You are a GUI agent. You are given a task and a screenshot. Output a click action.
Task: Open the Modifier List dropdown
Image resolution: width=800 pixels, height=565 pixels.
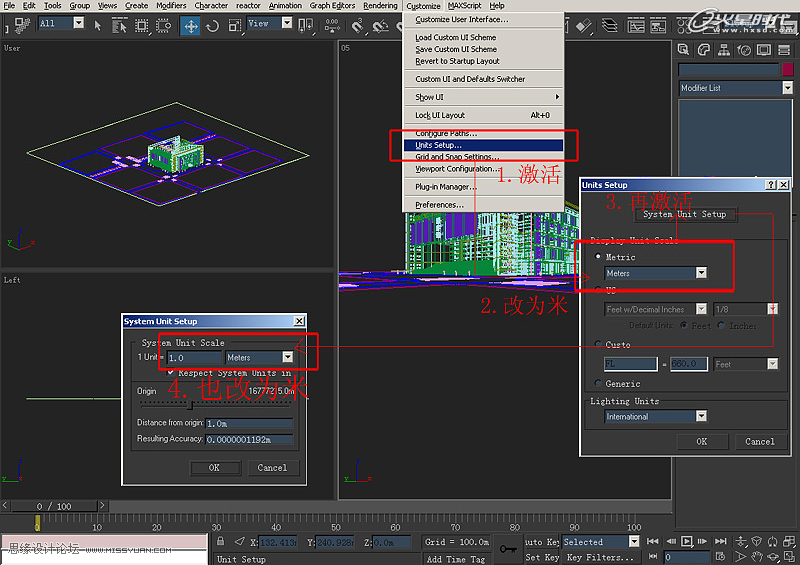[787, 88]
